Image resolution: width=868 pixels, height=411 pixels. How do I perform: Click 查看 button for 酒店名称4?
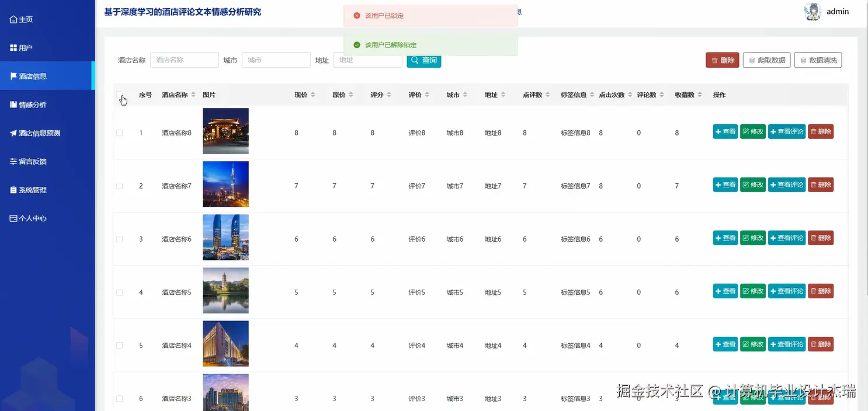click(x=725, y=344)
